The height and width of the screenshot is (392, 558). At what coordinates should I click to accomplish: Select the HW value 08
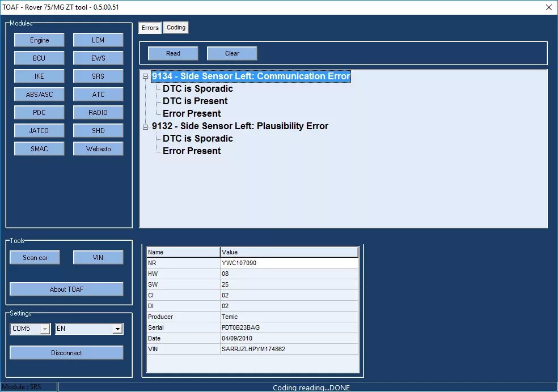point(289,274)
